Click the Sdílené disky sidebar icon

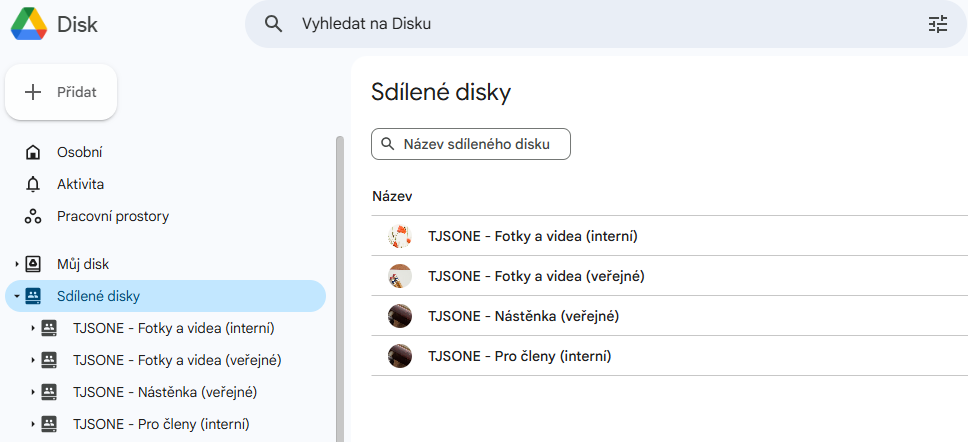[x=33, y=296]
